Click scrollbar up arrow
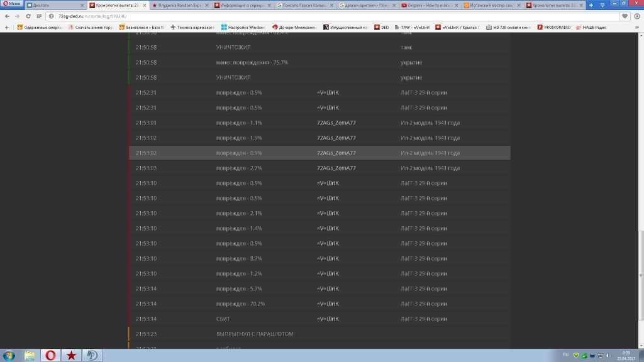The height and width of the screenshot is (362, 644). pyautogui.click(x=641, y=36)
